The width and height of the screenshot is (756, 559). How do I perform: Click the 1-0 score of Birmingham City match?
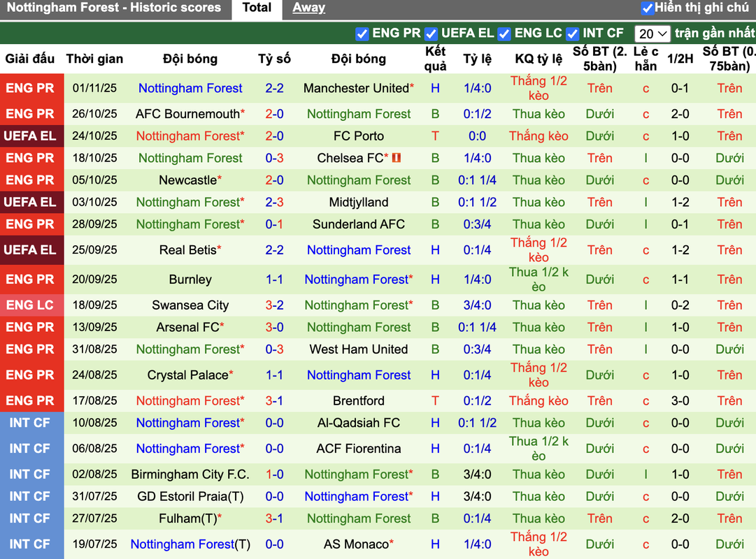tap(274, 474)
